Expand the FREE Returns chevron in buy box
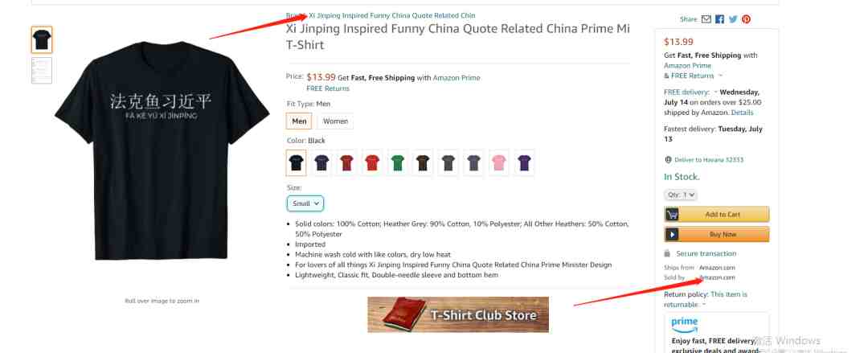This screenshot has width=868, height=353. pyautogui.click(x=720, y=76)
